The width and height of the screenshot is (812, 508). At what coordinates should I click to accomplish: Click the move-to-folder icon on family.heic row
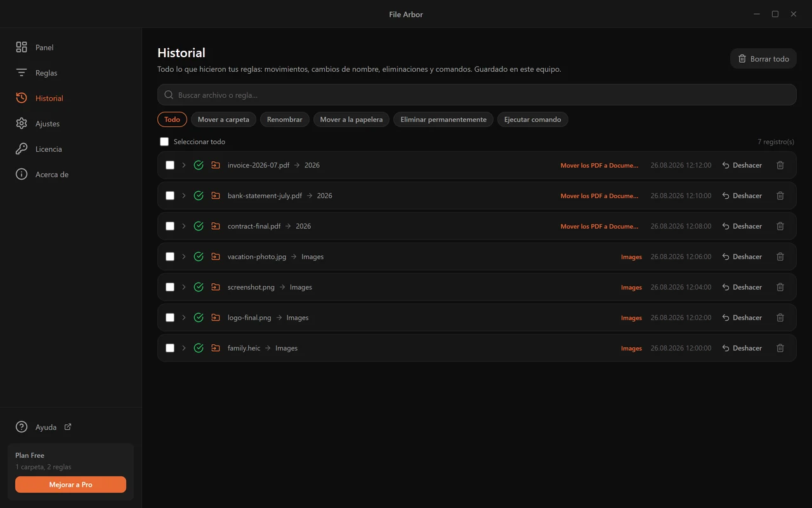pos(216,348)
